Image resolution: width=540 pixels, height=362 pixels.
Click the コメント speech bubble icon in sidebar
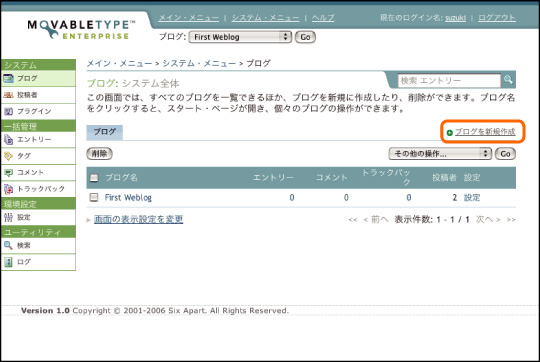[x=8, y=173]
